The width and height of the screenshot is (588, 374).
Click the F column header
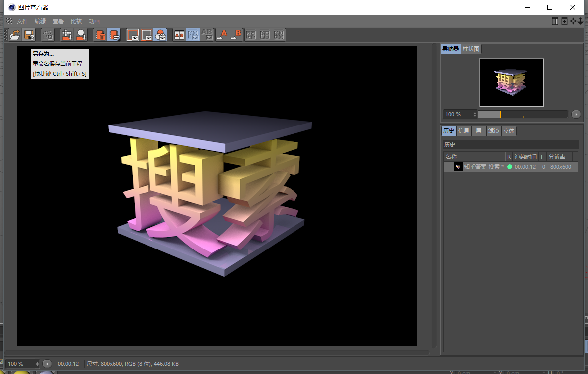click(x=542, y=157)
